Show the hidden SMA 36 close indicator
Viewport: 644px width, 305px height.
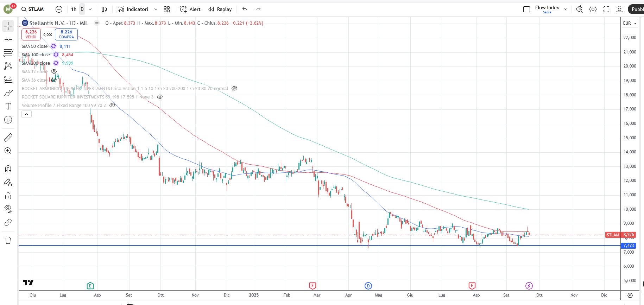54,80
